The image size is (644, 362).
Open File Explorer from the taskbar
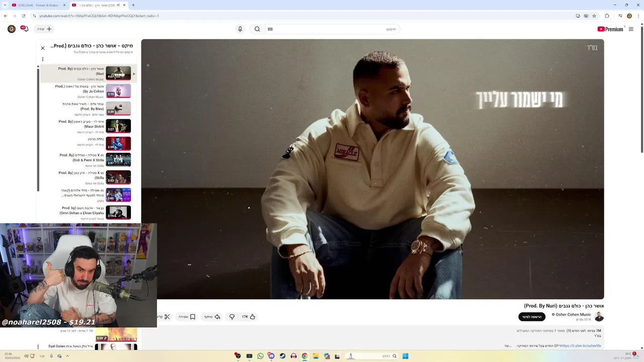click(x=315, y=356)
